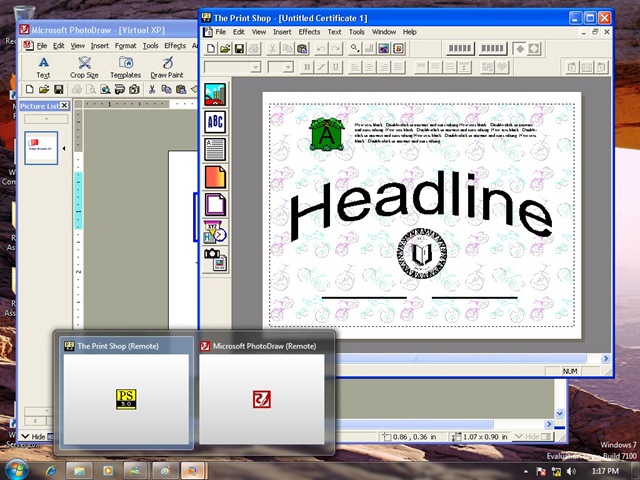The height and width of the screenshot is (480, 640).
Task: Open the Windows Start button
Action: pyautogui.click(x=17, y=470)
